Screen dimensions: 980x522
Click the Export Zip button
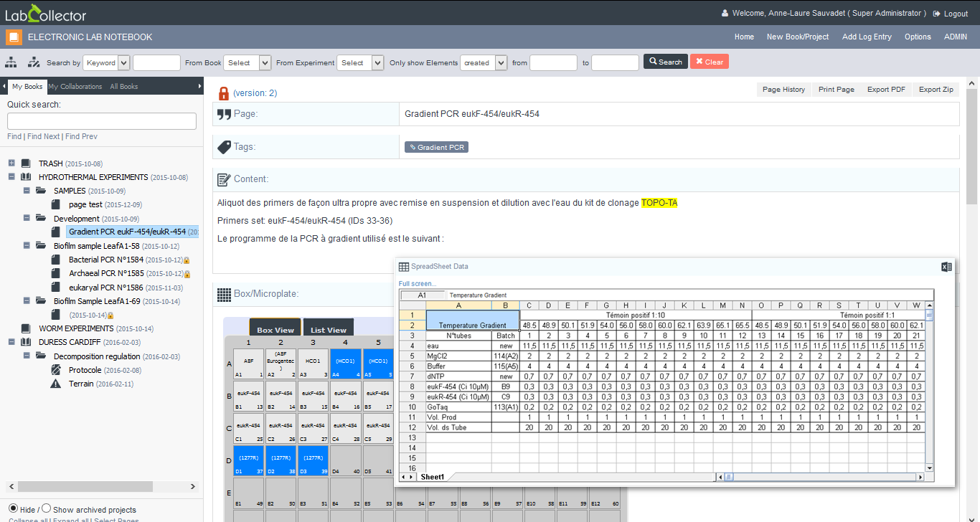tap(936, 90)
